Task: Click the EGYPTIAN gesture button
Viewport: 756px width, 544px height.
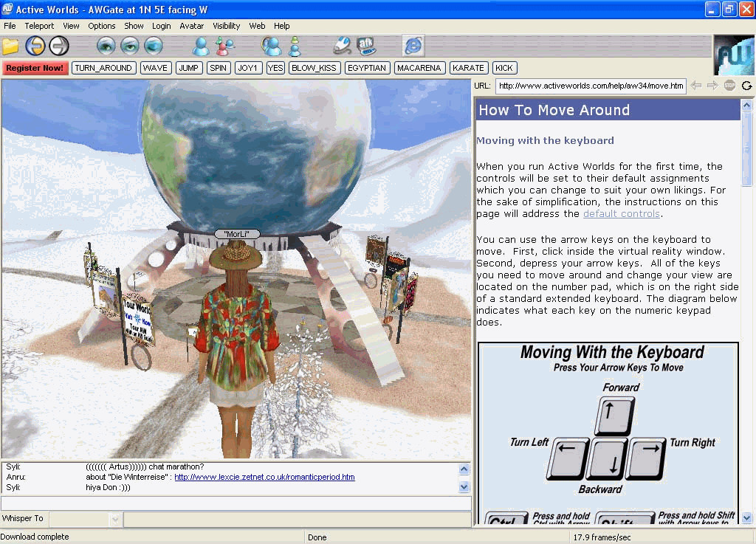Action: coord(367,68)
